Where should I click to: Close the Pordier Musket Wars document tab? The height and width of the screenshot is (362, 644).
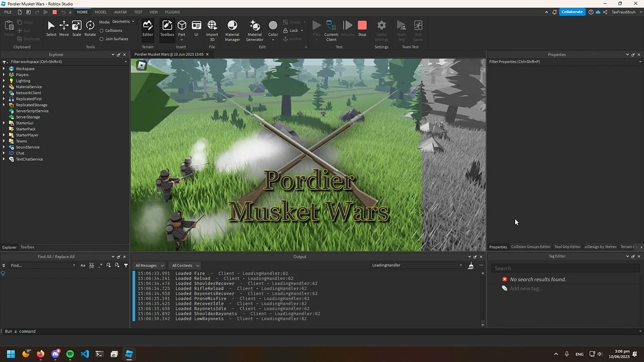pyautogui.click(x=208, y=54)
